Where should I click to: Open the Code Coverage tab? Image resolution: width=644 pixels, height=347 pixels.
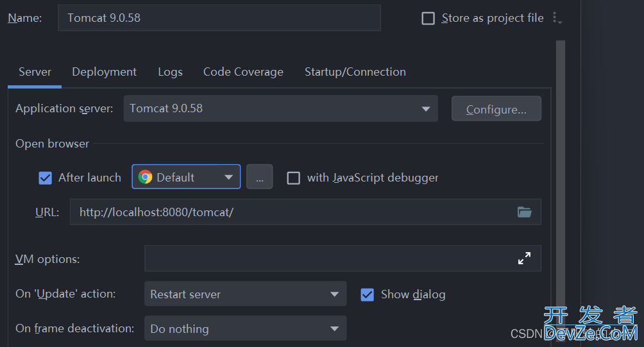(x=243, y=72)
